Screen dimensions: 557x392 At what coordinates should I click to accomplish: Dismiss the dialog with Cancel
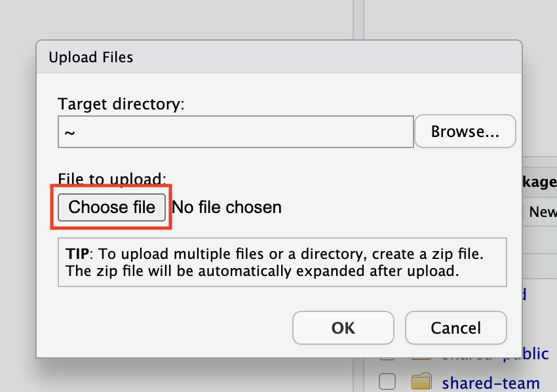(455, 328)
